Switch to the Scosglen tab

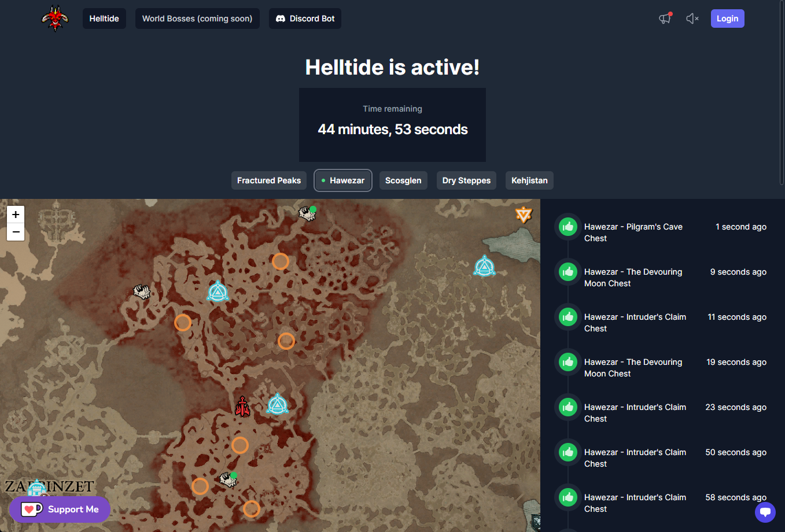[x=403, y=180]
